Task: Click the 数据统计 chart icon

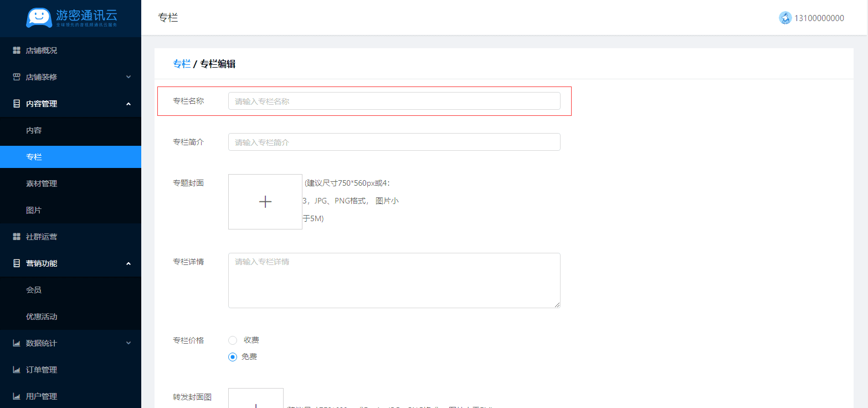Action: [x=17, y=343]
